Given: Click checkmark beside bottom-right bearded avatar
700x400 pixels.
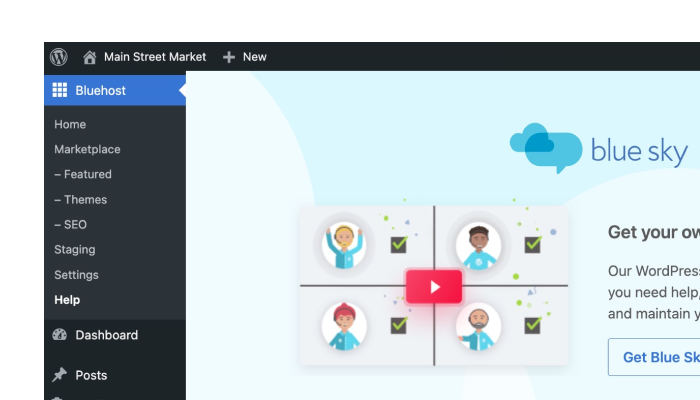Looking at the screenshot, I should click(x=533, y=325).
